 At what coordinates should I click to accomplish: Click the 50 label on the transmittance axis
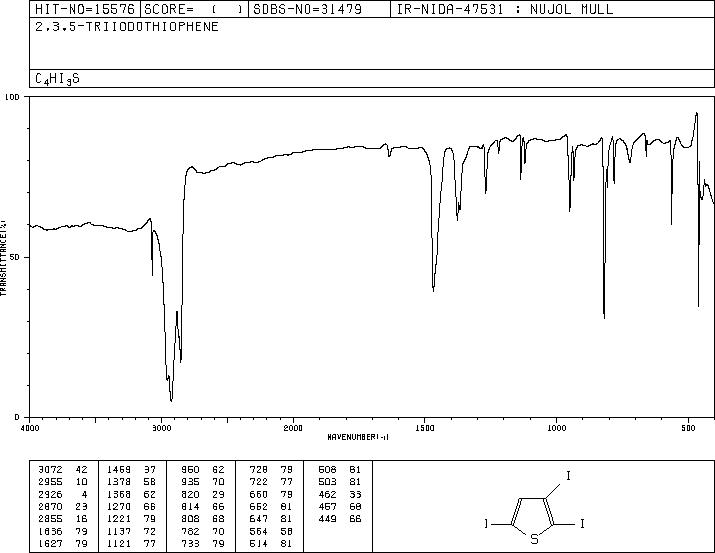(15, 257)
